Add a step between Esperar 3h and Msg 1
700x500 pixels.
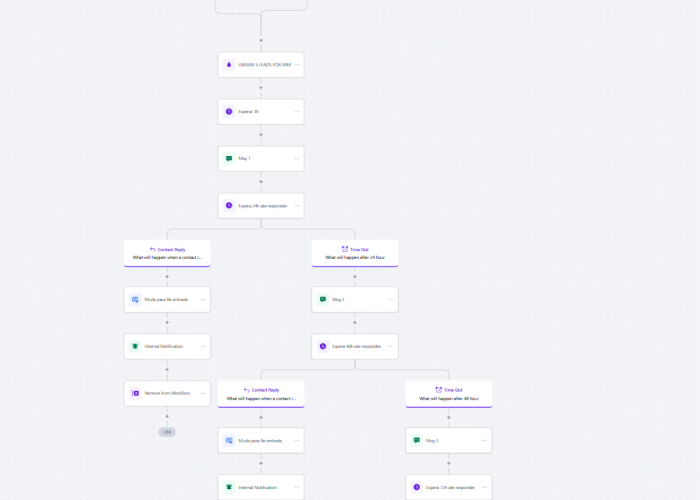pos(261,134)
